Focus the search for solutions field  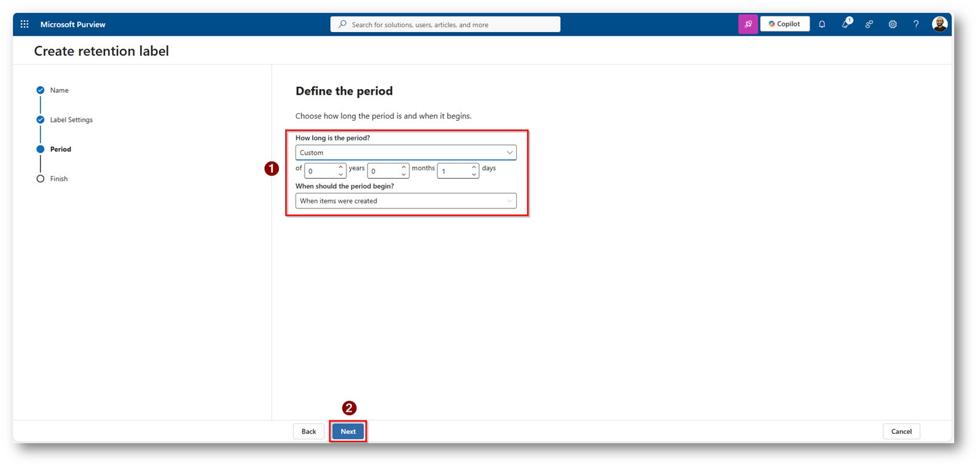point(445,24)
